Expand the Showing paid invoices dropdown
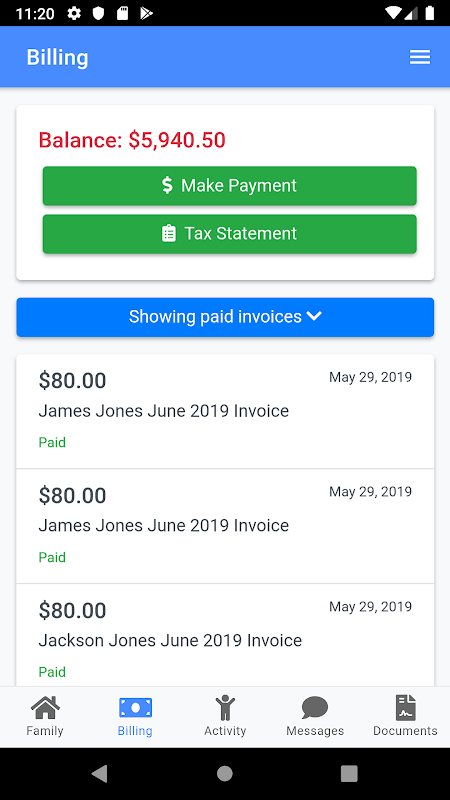This screenshot has width=450, height=800. pyautogui.click(x=225, y=317)
